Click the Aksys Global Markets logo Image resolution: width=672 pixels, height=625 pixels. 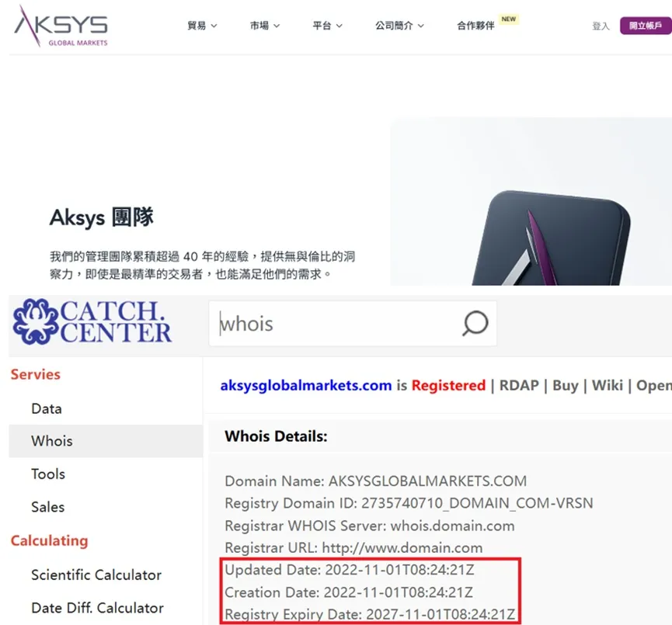pos(61,26)
